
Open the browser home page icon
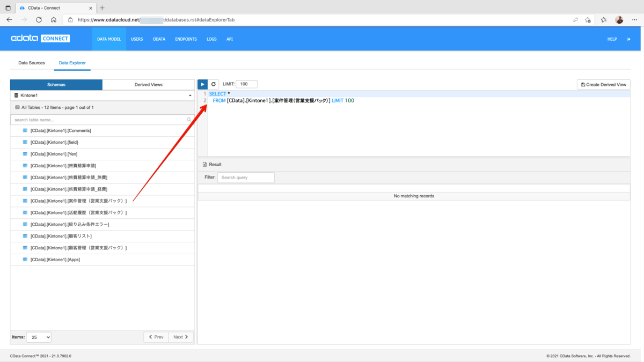tap(54, 20)
